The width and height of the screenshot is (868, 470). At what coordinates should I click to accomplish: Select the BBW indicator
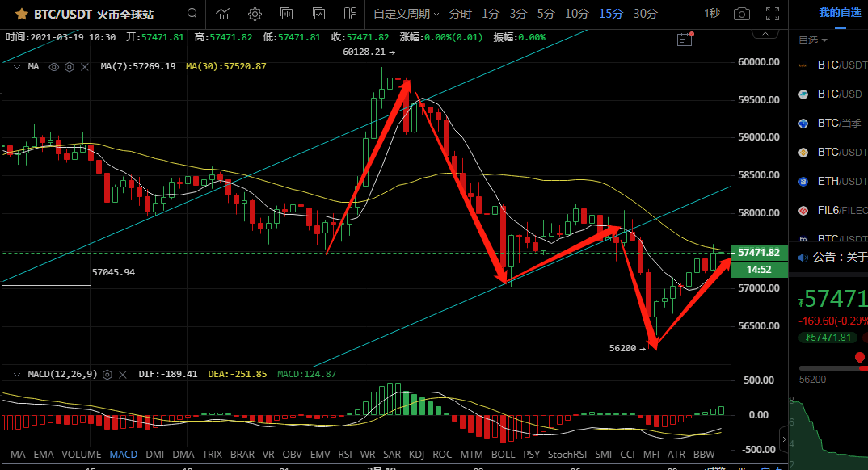(704, 455)
